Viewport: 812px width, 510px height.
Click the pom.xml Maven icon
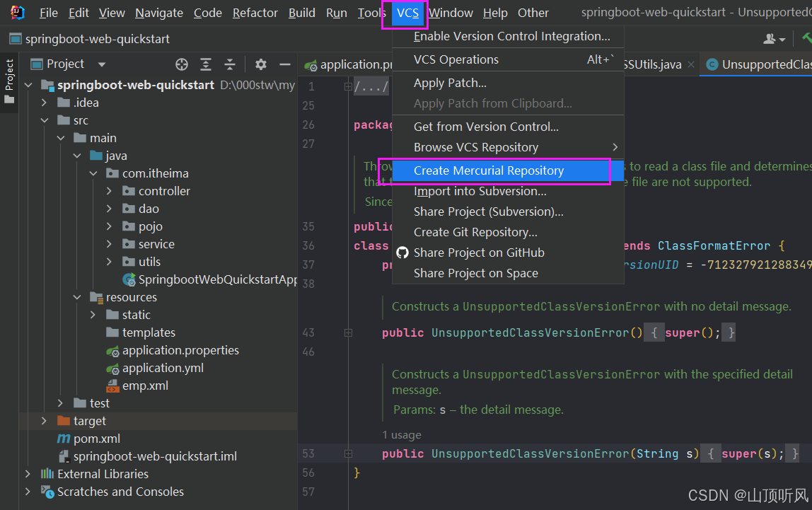[64, 439]
